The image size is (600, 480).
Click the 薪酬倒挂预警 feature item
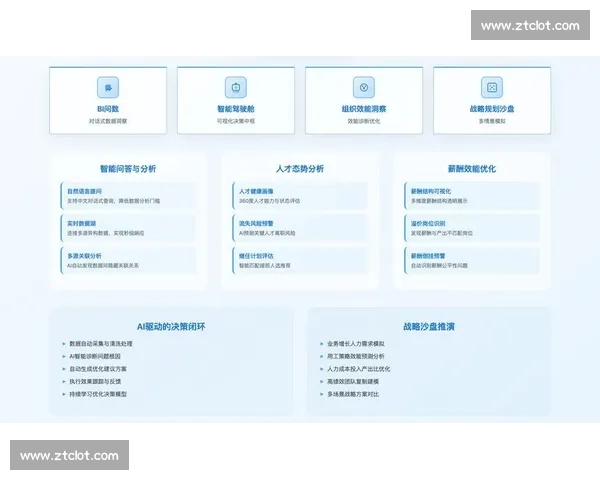[x=472, y=260]
